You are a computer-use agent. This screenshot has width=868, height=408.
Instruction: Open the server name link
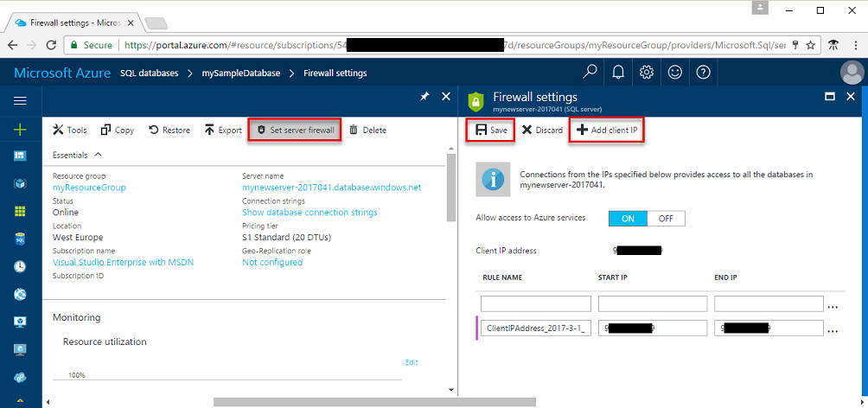332,188
